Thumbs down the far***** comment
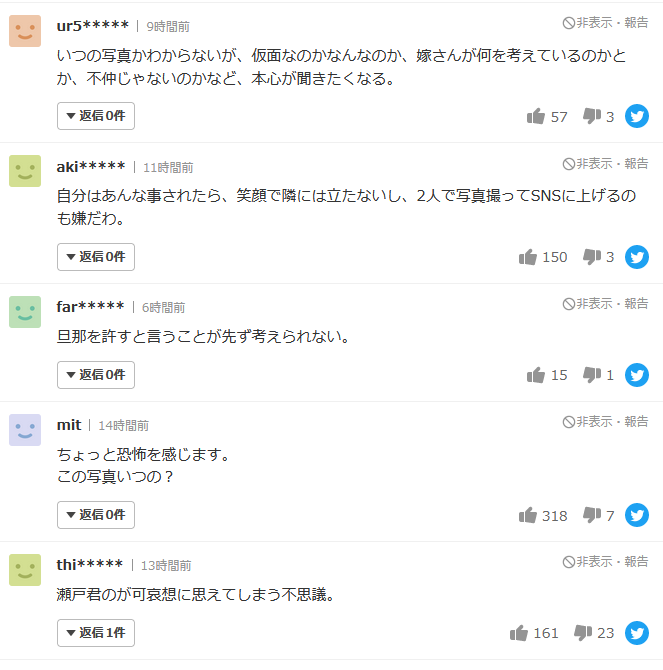This screenshot has height=670, width=663. tap(592, 375)
